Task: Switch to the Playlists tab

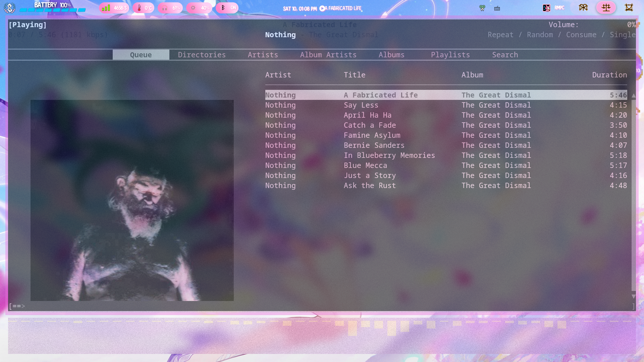Action: click(450, 55)
